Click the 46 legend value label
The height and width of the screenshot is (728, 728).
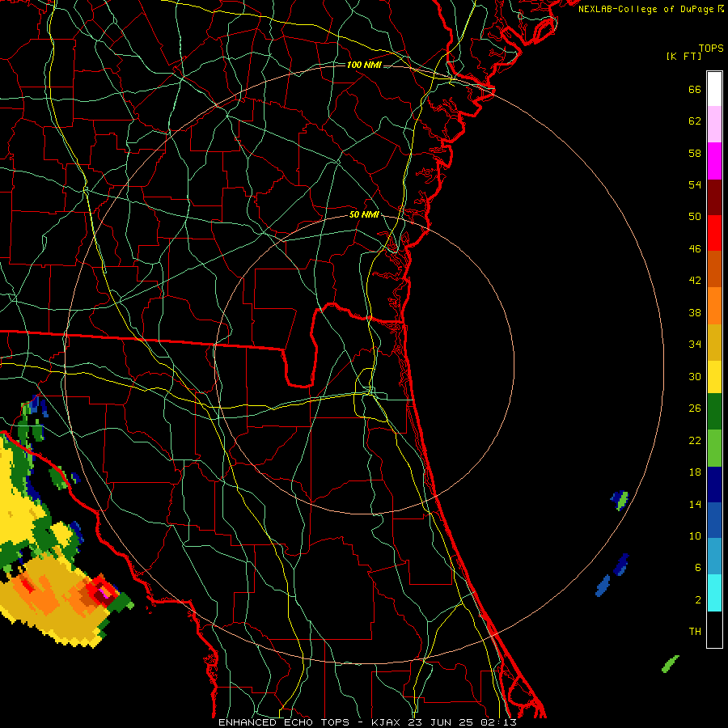[x=695, y=249]
